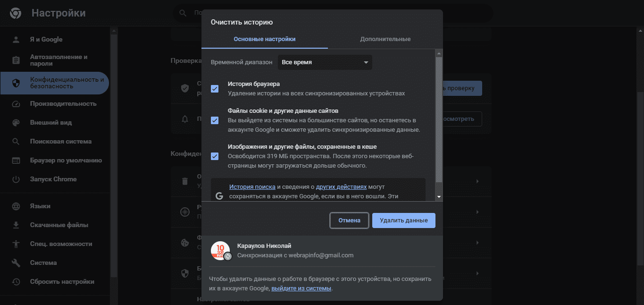Click the выйдите из системы link
The width and height of the screenshot is (644, 305).
click(301, 288)
